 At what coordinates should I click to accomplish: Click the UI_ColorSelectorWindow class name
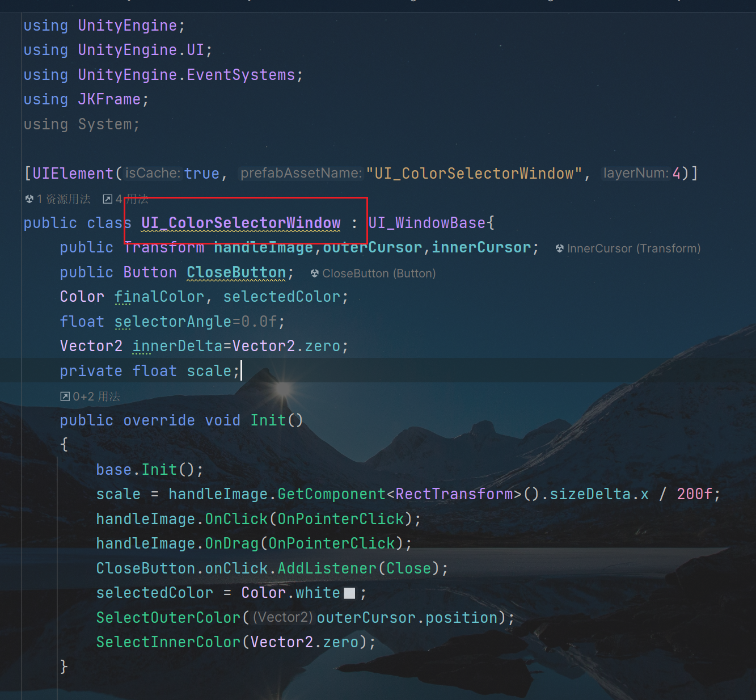click(240, 223)
